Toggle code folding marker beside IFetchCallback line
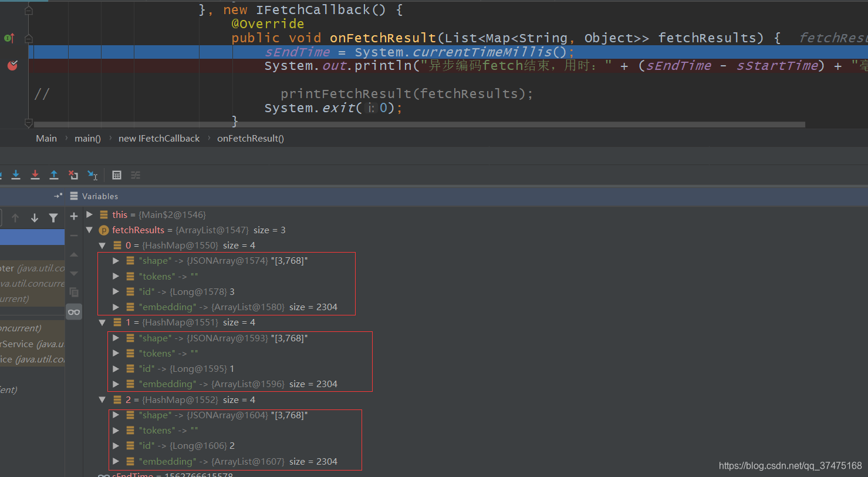This screenshot has width=868, height=477. (29, 11)
